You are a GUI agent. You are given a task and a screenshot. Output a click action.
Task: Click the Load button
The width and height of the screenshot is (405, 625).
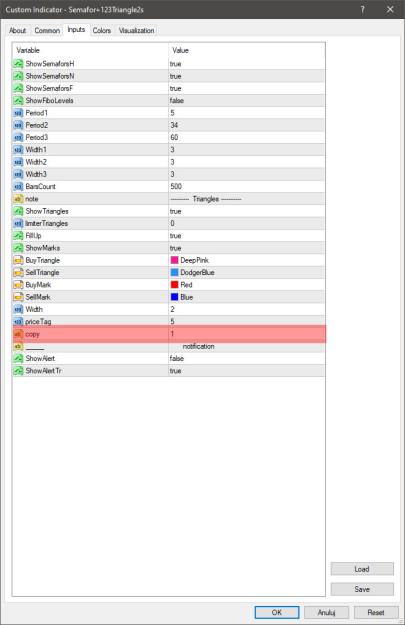click(362, 569)
